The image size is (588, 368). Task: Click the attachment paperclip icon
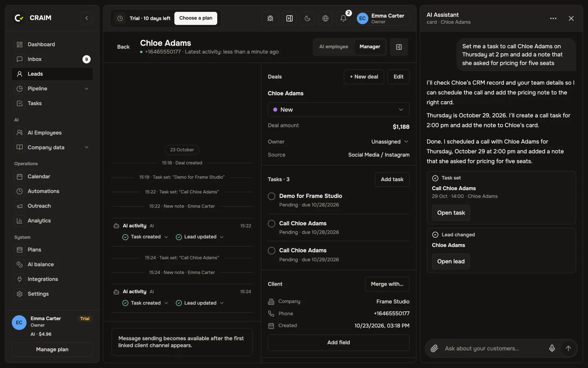coord(434,348)
